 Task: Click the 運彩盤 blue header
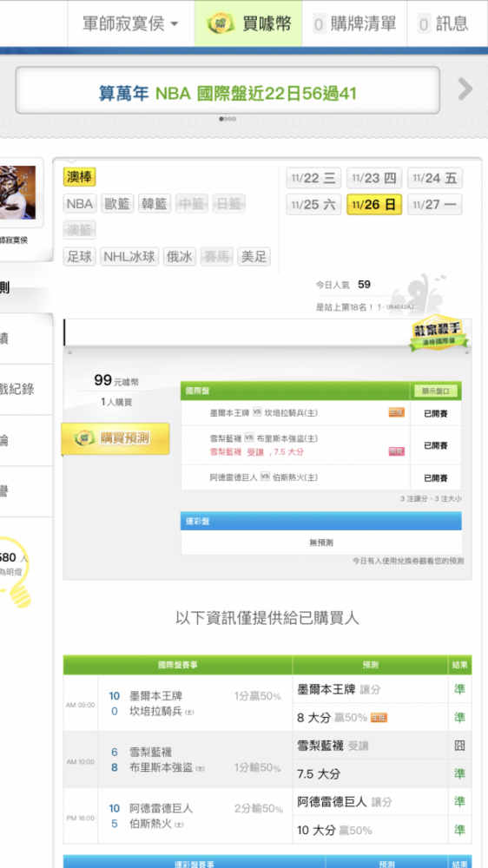pos(321,521)
